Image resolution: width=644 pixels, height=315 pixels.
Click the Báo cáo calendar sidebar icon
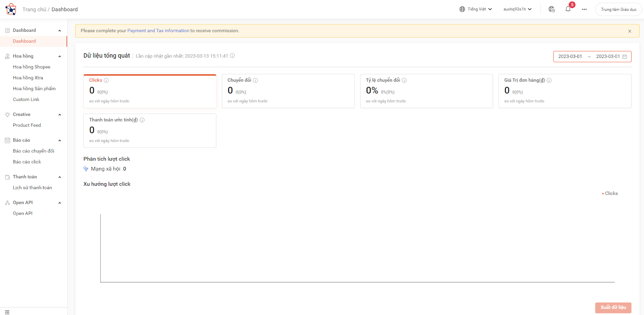(7, 140)
